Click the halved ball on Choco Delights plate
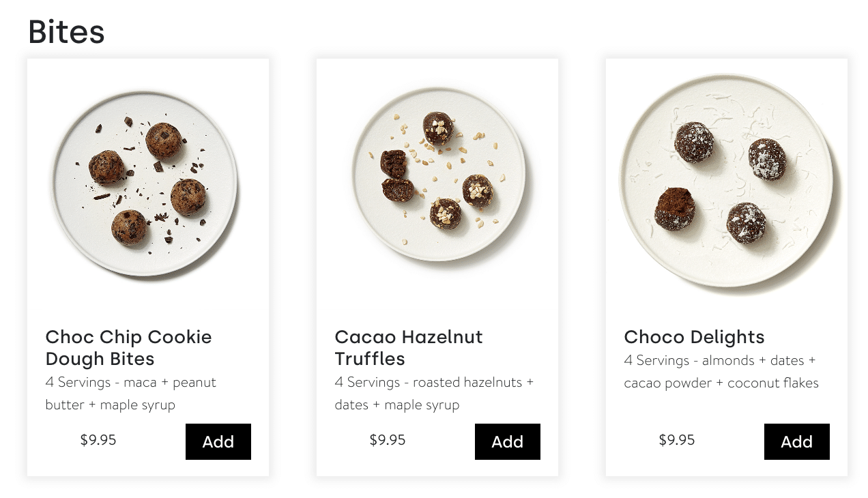The width and height of the screenshot is (868, 498). click(x=675, y=209)
